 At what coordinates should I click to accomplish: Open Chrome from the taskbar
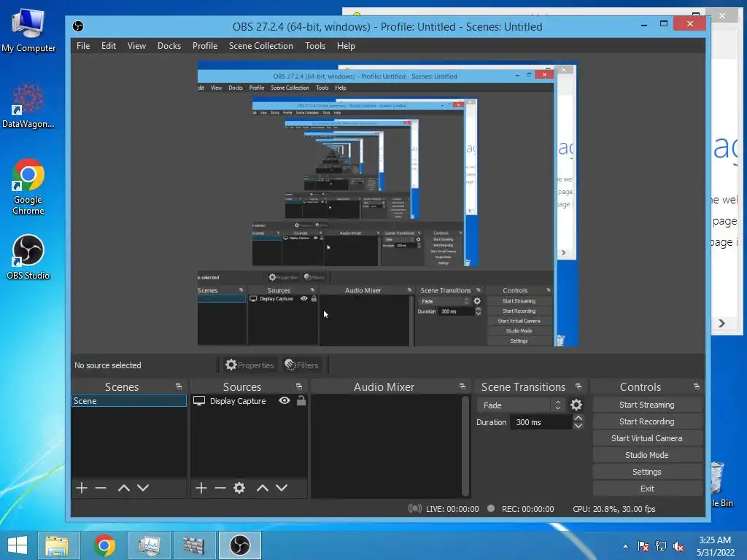click(104, 545)
